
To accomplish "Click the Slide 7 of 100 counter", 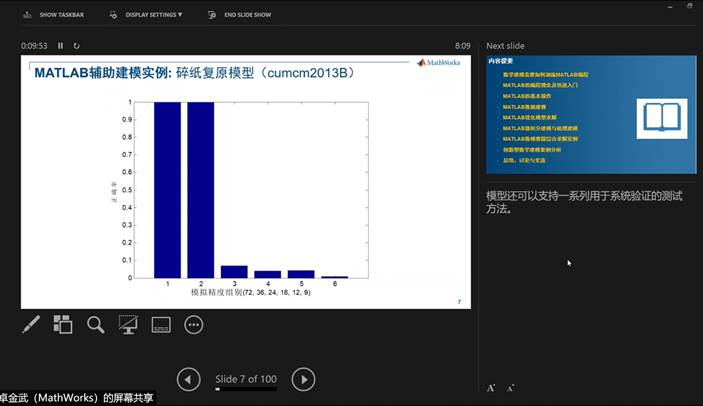I will 246,379.
